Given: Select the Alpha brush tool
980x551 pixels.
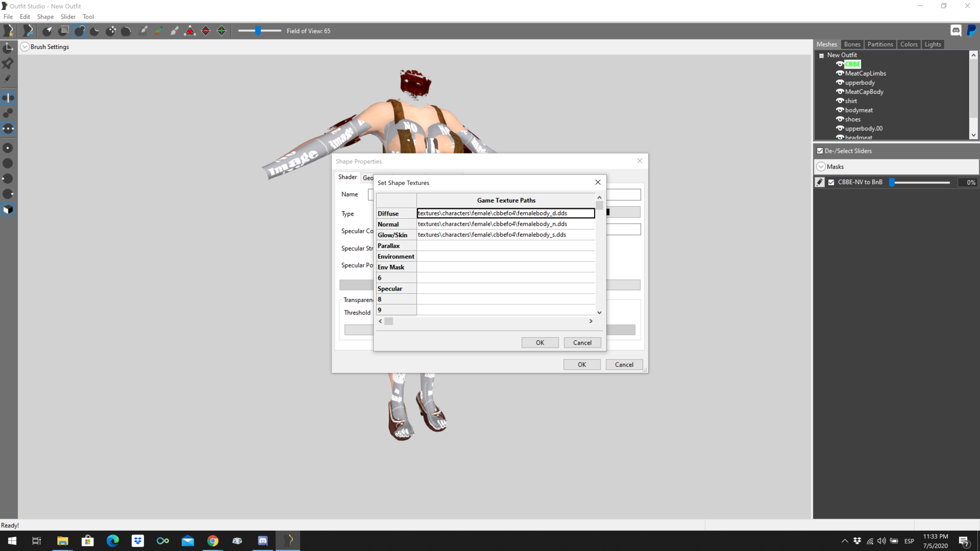Looking at the screenshot, I should point(175,31).
